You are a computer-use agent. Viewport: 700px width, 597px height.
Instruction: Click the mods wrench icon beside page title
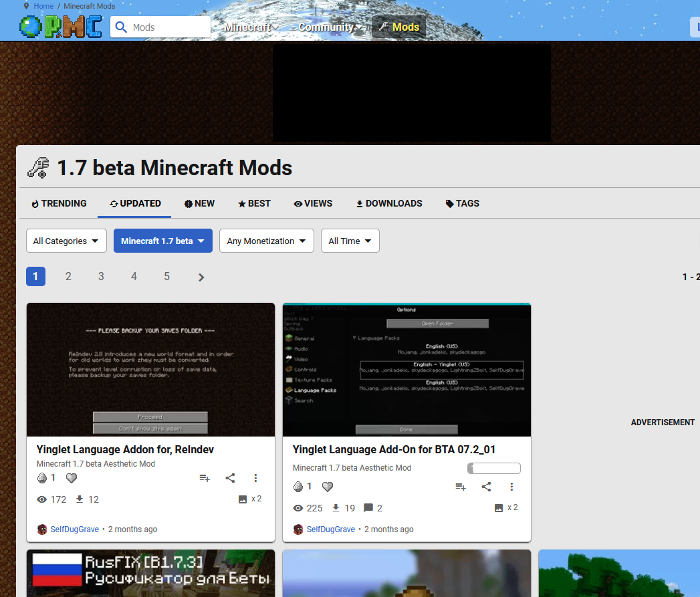pos(38,168)
